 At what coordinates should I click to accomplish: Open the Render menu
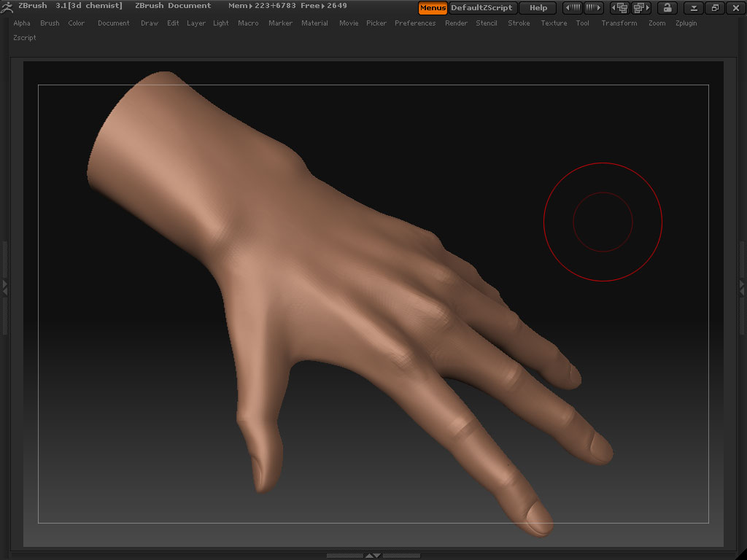(456, 23)
